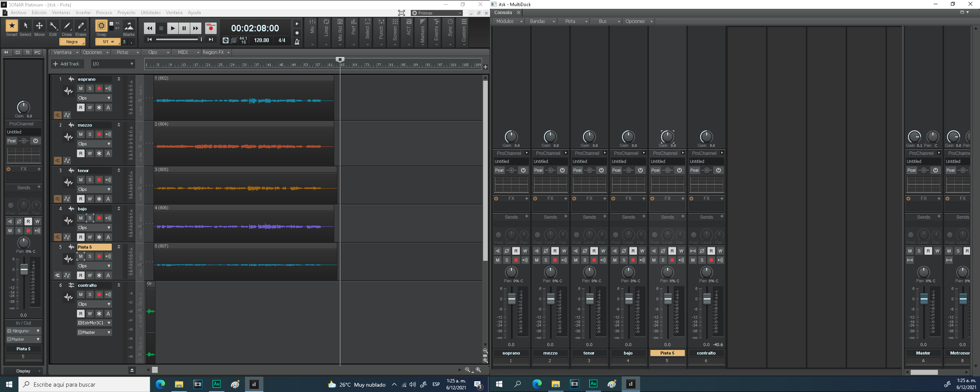This screenshot has width=980, height=392.
Task: Start recording with the Record button
Action: pos(211,28)
